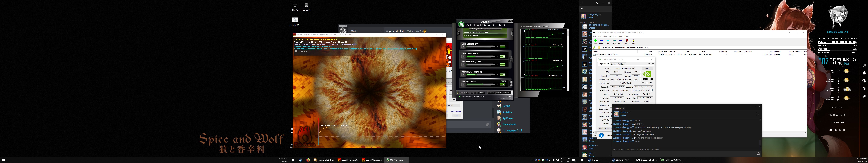The height and width of the screenshot is (163, 868).
Task: Run Test from the 7-Zip toolbar
Action: coord(608,42)
